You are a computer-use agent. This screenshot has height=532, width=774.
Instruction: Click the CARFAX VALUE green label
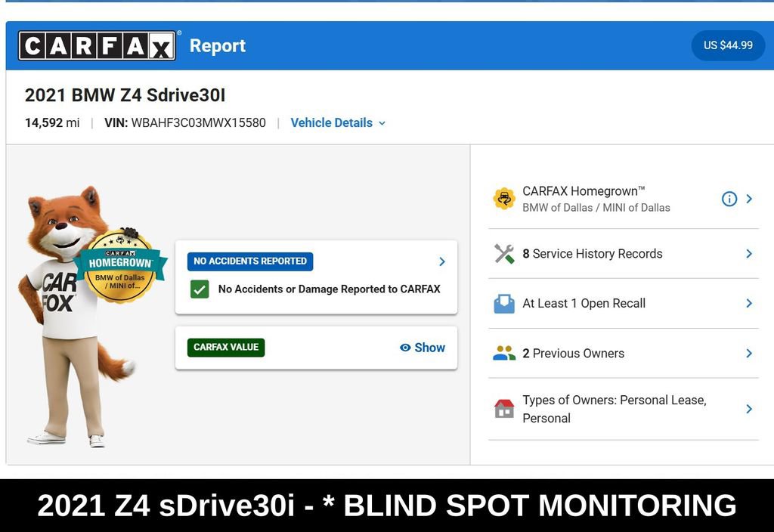pyautogui.click(x=226, y=348)
